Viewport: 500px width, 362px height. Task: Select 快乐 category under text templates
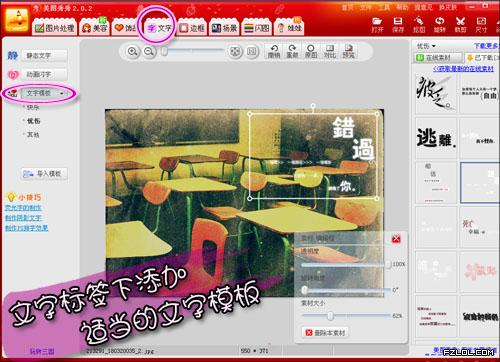point(33,107)
